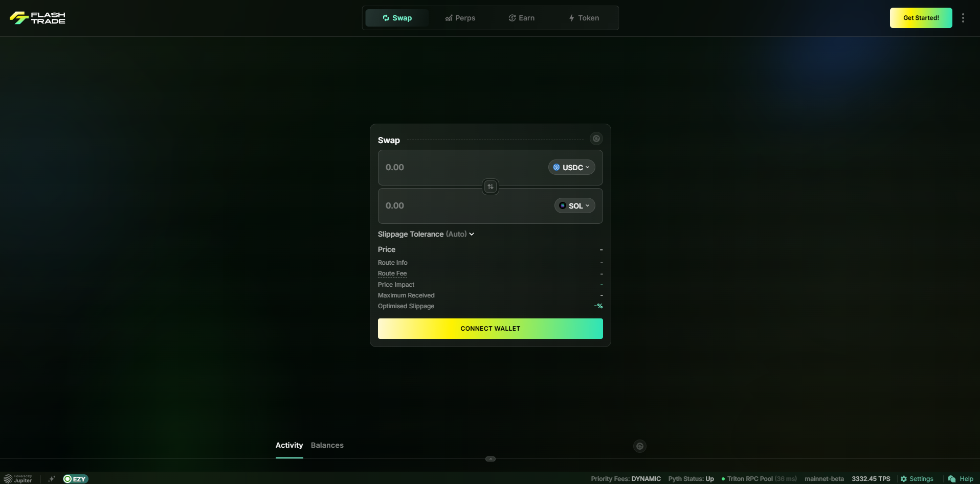The height and width of the screenshot is (484, 980).
Task: Open Help from the status bar
Action: [961, 479]
